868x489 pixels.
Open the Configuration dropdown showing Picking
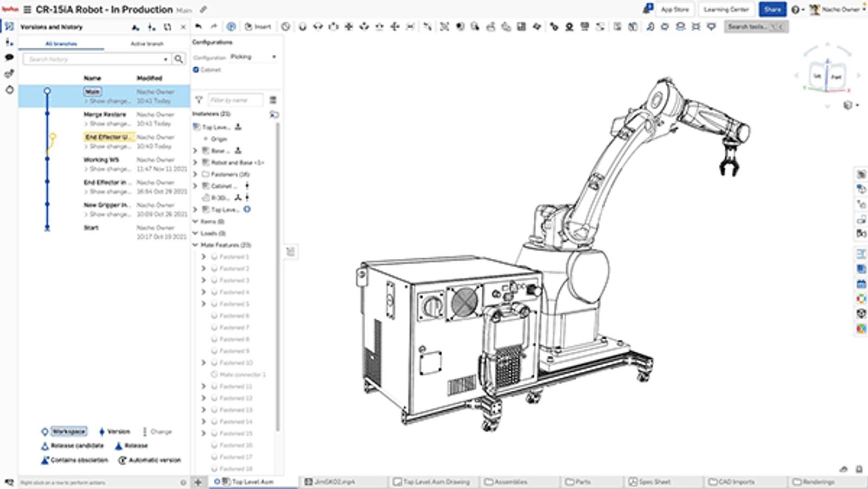pyautogui.click(x=253, y=56)
